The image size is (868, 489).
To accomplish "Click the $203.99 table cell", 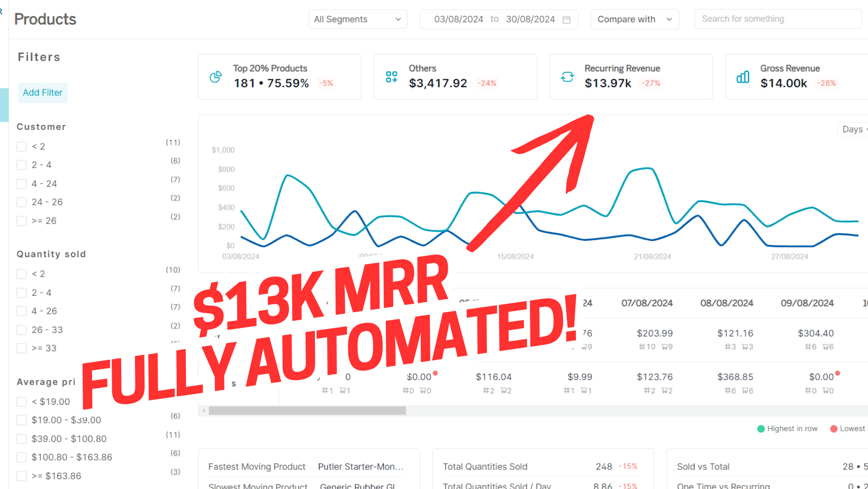I will tap(655, 333).
